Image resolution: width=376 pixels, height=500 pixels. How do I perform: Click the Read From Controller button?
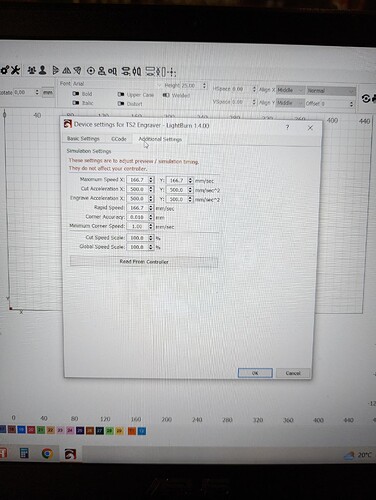click(144, 262)
